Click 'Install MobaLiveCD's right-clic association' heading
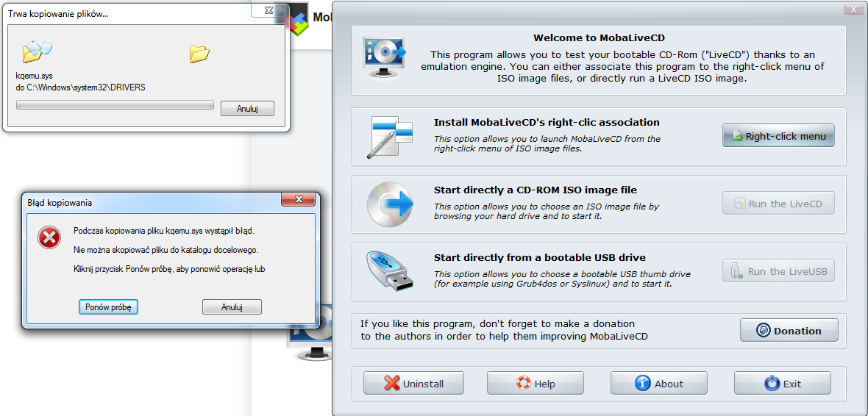 point(547,122)
